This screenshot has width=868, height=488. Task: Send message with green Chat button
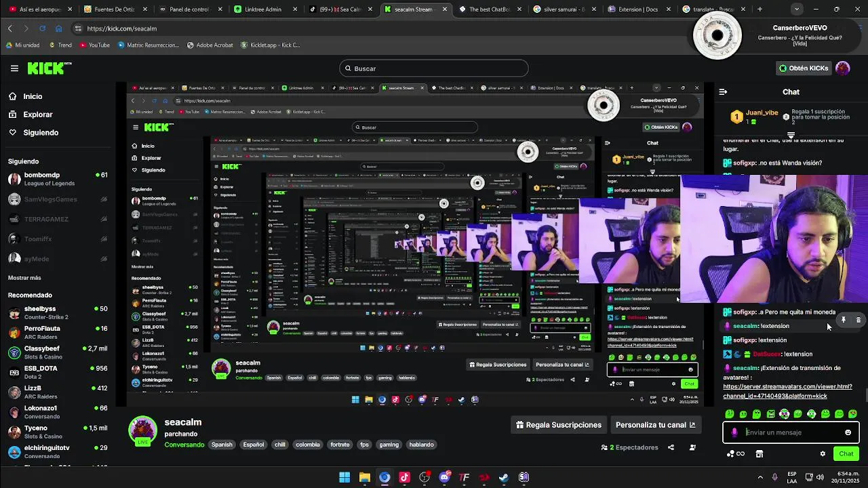pyautogui.click(x=846, y=454)
